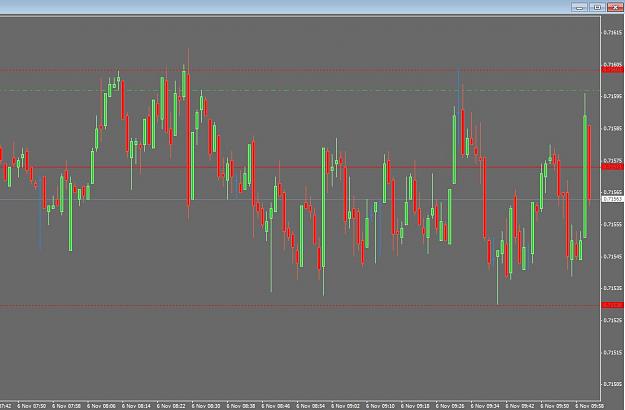
Task: Click the 0.71535 price axis label
Action: 613,288
